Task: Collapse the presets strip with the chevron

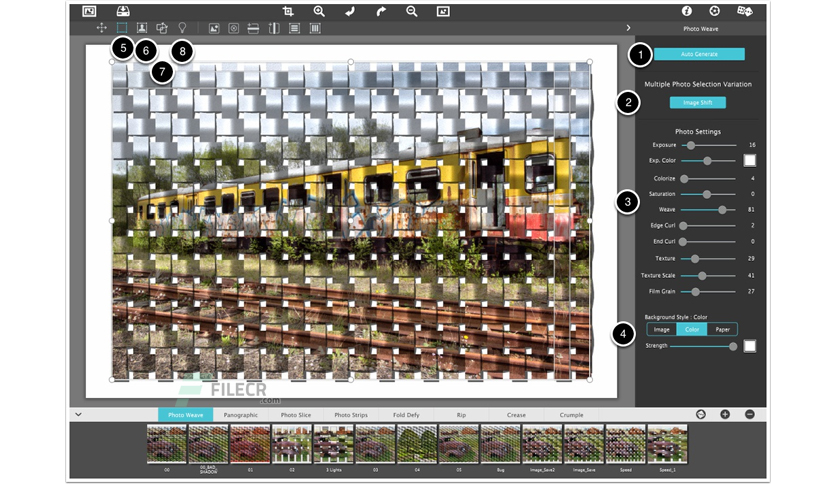Action: pos(78,414)
